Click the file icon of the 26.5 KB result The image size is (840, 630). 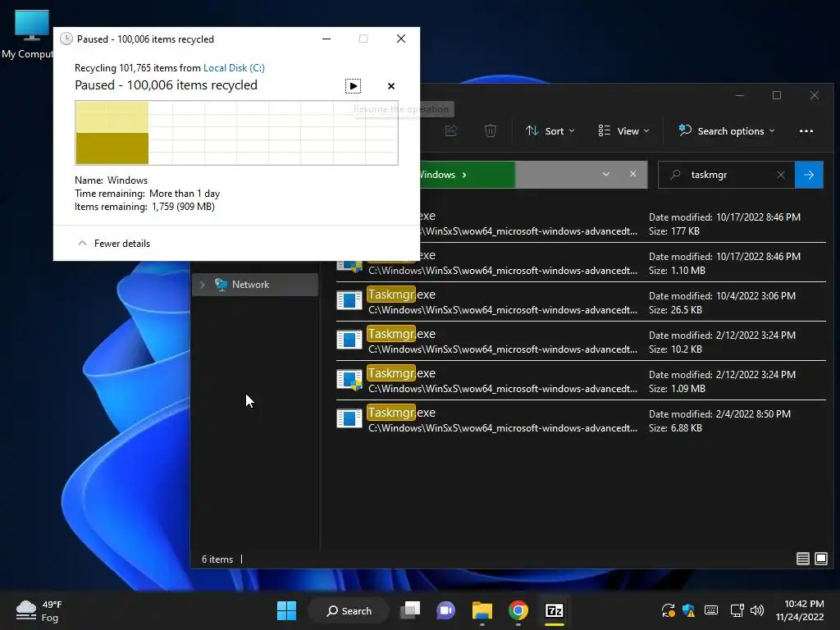click(349, 300)
